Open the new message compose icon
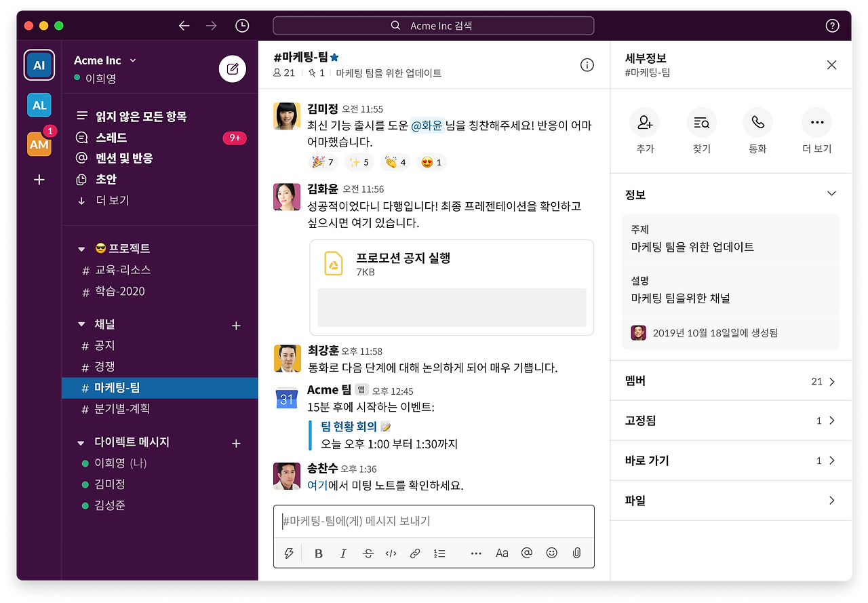The width and height of the screenshot is (868, 603). coord(232,69)
